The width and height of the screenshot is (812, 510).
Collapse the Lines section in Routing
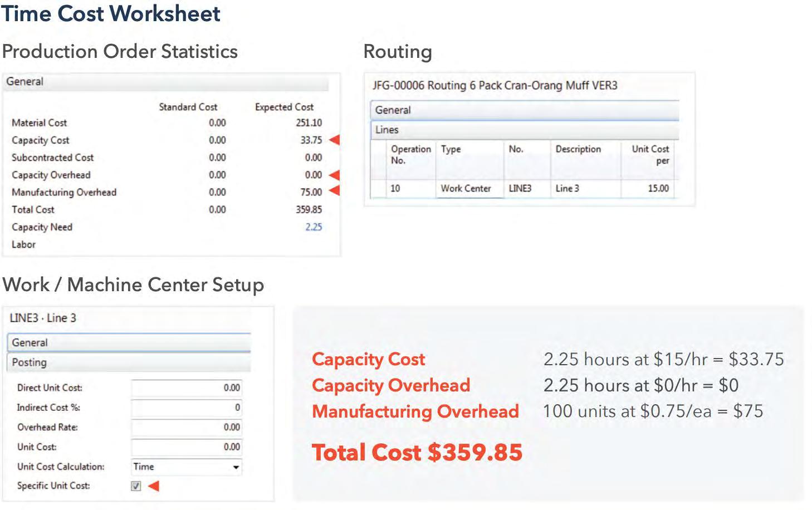(525, 130)
